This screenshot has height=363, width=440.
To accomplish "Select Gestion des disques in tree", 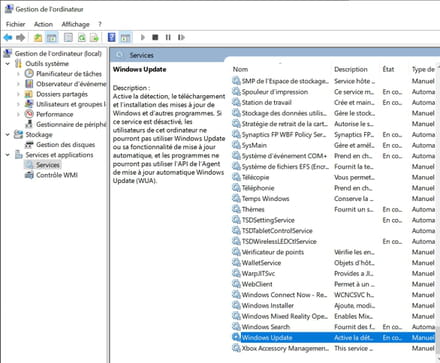I will pyautogui.click(x=66, y=145).
